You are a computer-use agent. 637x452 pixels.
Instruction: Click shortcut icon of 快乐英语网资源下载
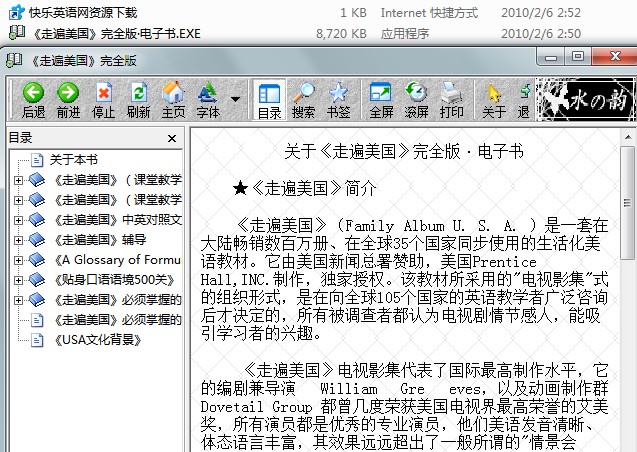[x=17, y=13]
